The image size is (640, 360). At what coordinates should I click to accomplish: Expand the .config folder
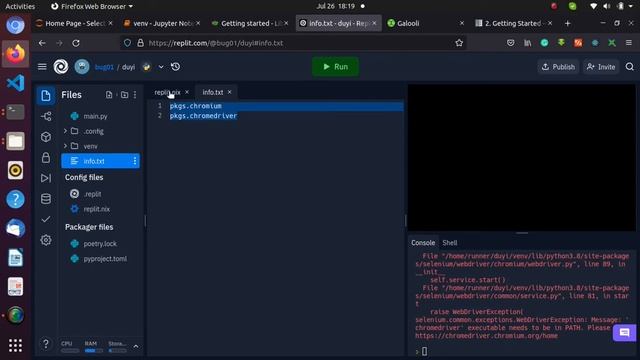click(x=65, y=131)
